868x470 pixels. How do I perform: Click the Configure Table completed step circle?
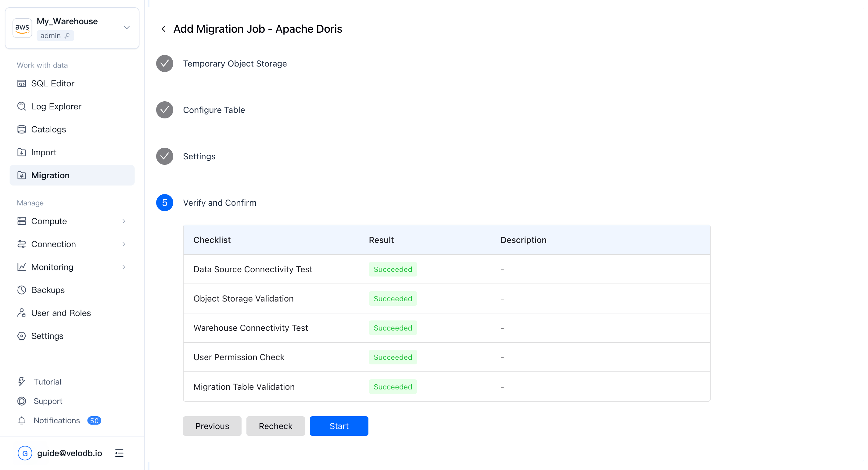164,110
